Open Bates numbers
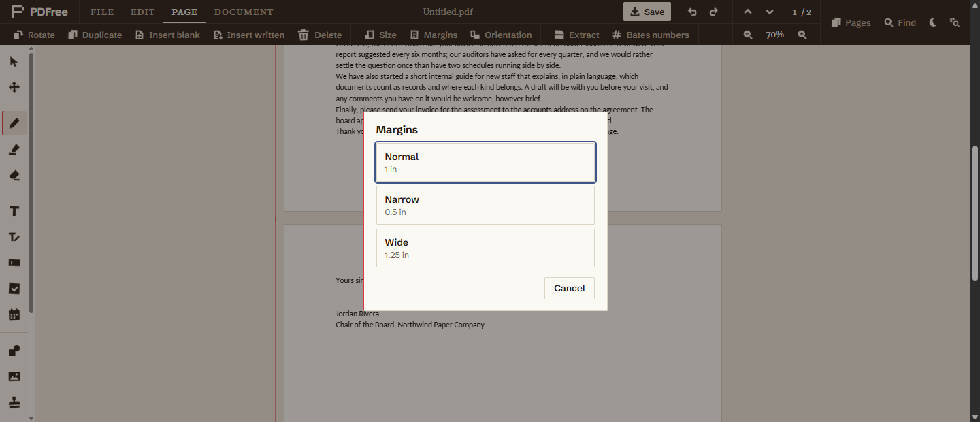The height and width of the screenshot is (422, 980). (651, 35)
